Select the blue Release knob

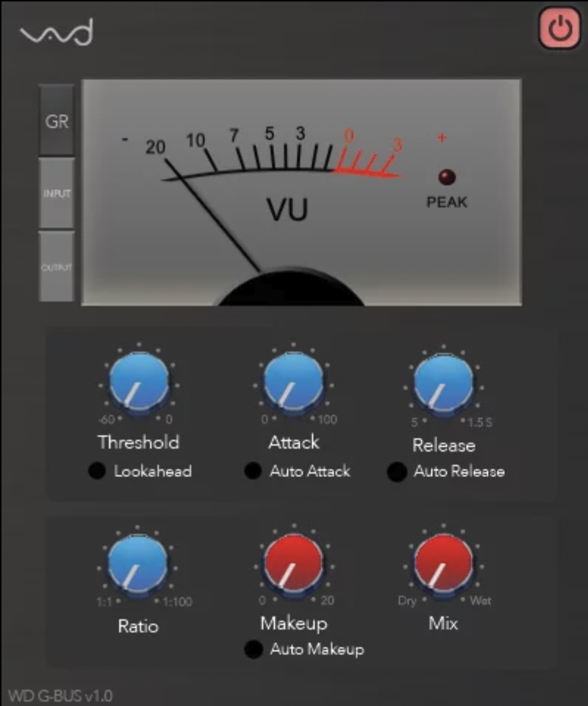pyautogui.click(x=443, y=383)
